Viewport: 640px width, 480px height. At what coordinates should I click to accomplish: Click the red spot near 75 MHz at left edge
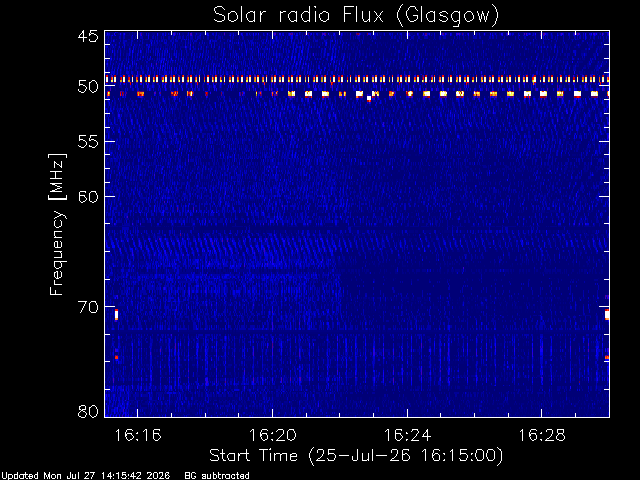pos(116,358)
